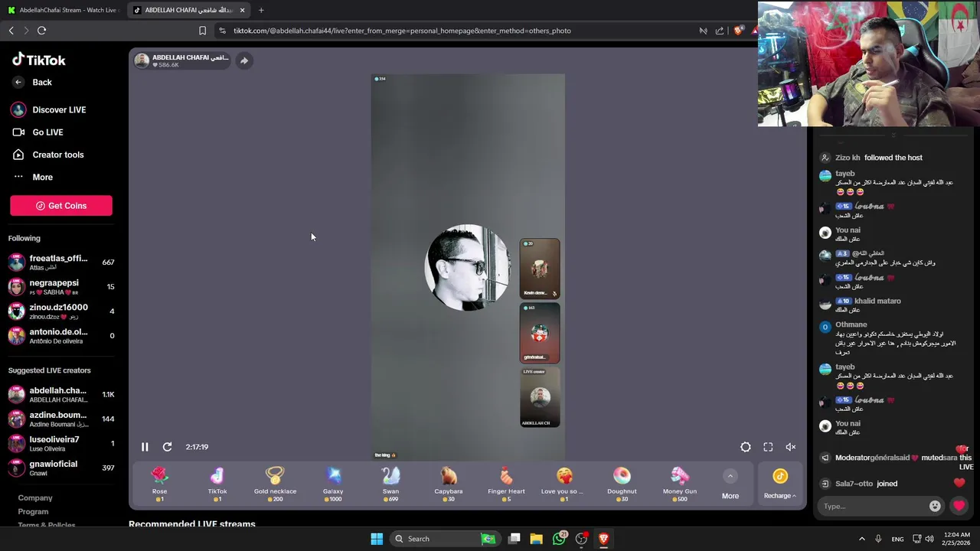
Task: Open the Windows Start menu
Action: tap(377, 539)
